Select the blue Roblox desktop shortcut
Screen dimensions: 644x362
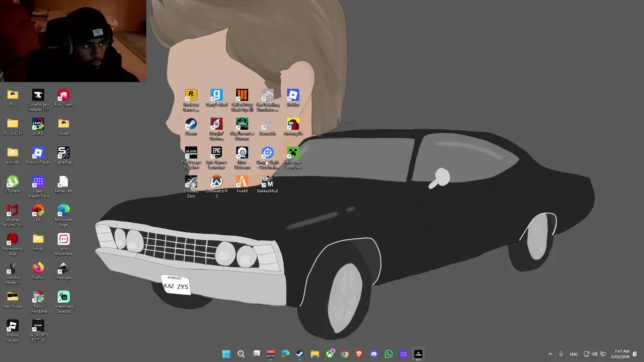[x=293, y=98]
